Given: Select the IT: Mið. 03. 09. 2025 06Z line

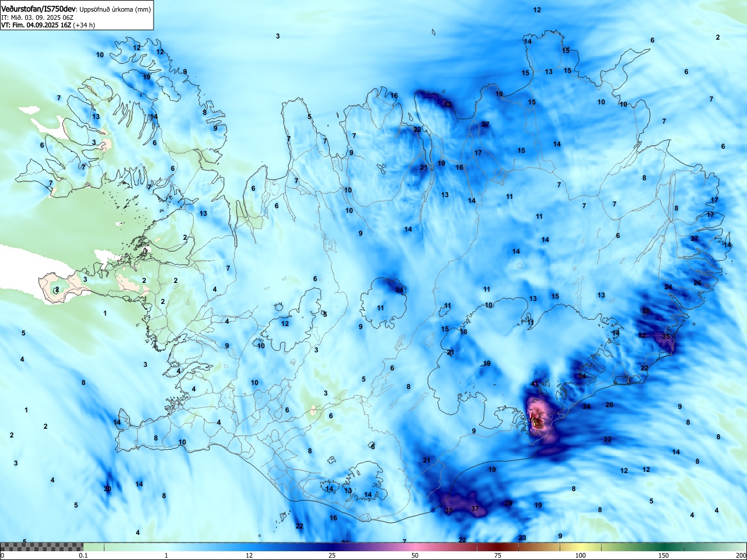Looking at the screenshot, I should click(37, 17).
